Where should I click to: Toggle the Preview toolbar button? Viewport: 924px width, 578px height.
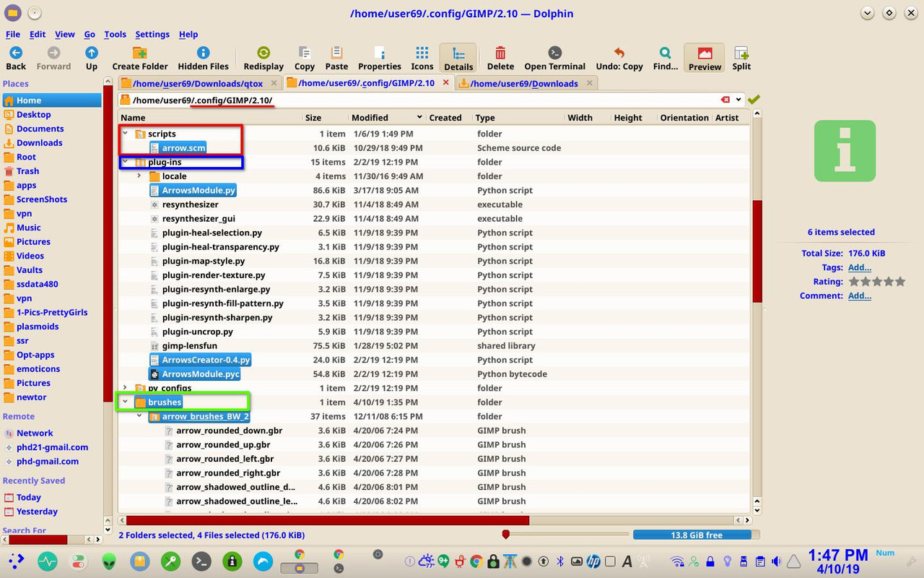point(705,59)
